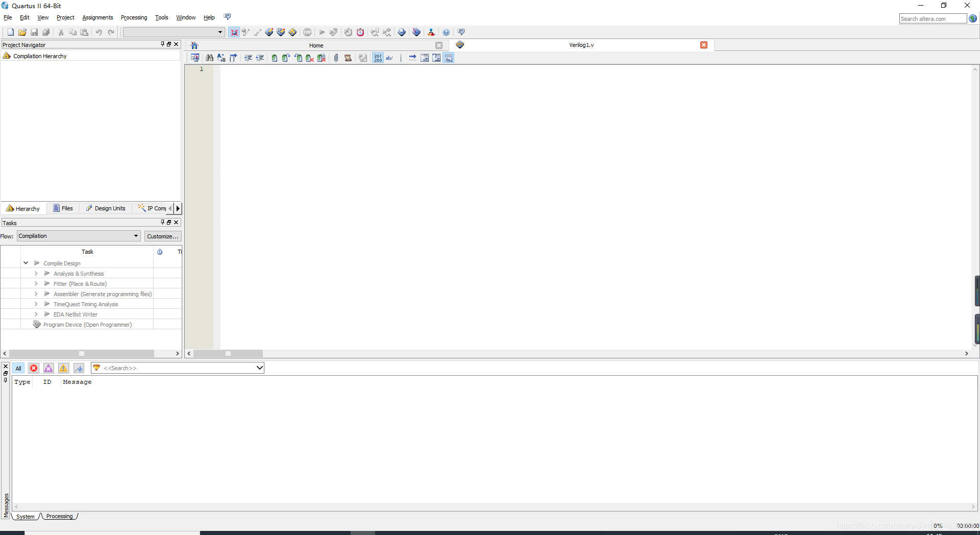Click the Search altera.com input field
The height and width of the screenshot is (535, 980).
[933, 19]
